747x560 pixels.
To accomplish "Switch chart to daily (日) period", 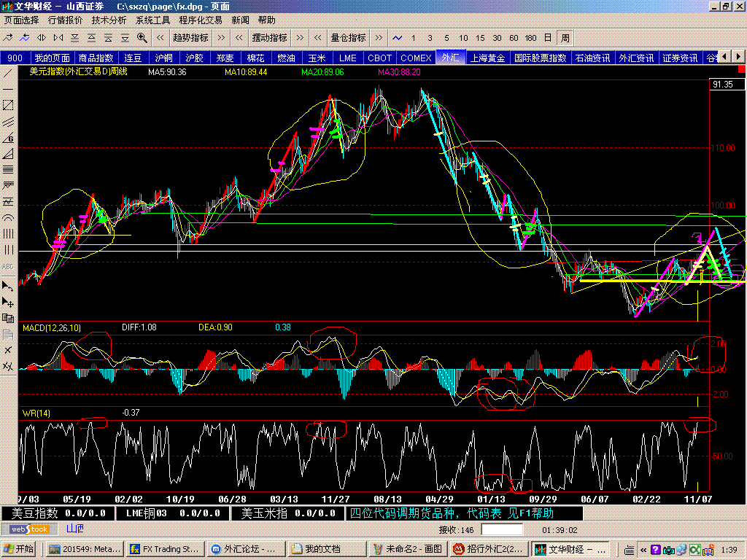I will [548, 38].
